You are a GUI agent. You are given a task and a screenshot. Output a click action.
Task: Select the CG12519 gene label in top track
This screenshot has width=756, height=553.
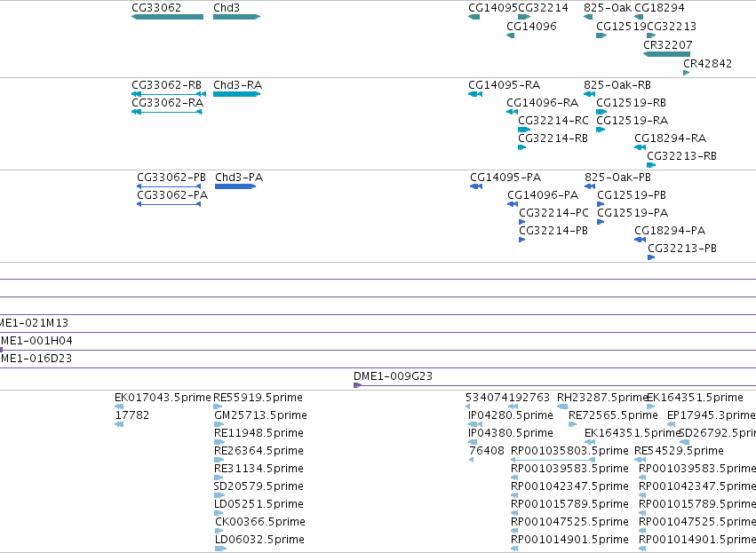(x=620, y=26)
